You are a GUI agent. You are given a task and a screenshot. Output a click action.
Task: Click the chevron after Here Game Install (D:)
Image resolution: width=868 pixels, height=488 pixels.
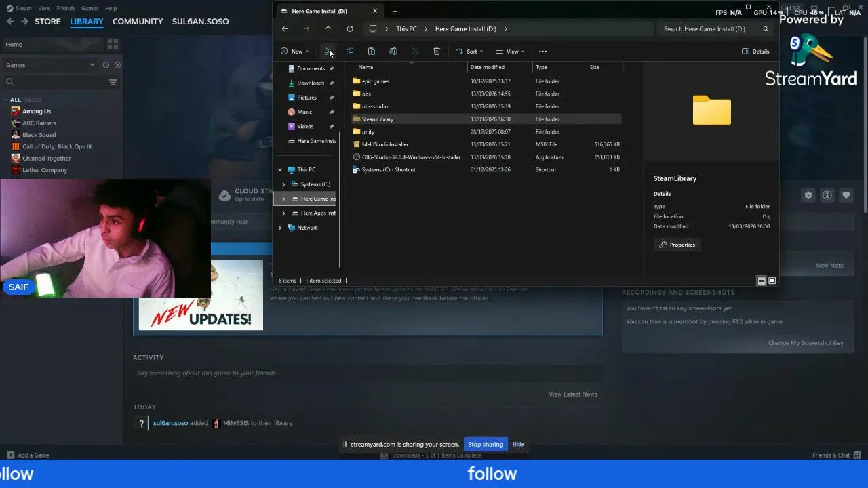pos(506,29)
